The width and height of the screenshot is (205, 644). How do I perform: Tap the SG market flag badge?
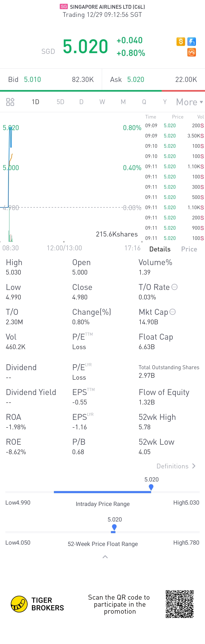point(64,6)
